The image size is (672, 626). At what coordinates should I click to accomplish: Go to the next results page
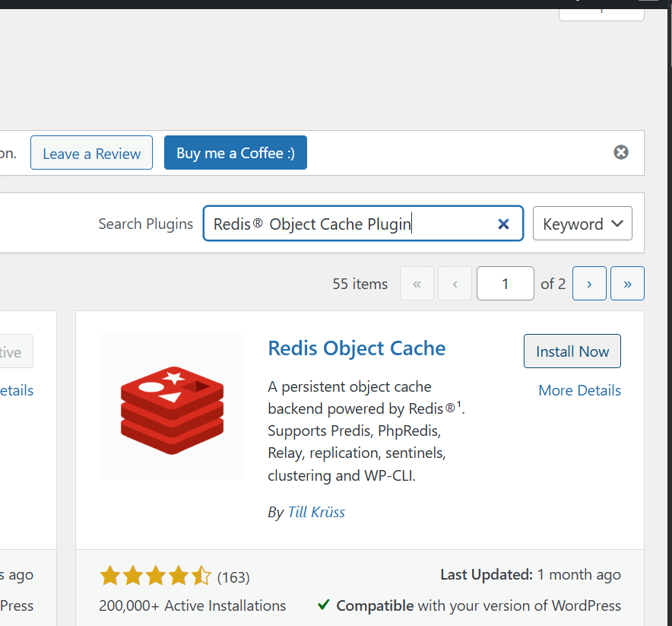(589, 284)
